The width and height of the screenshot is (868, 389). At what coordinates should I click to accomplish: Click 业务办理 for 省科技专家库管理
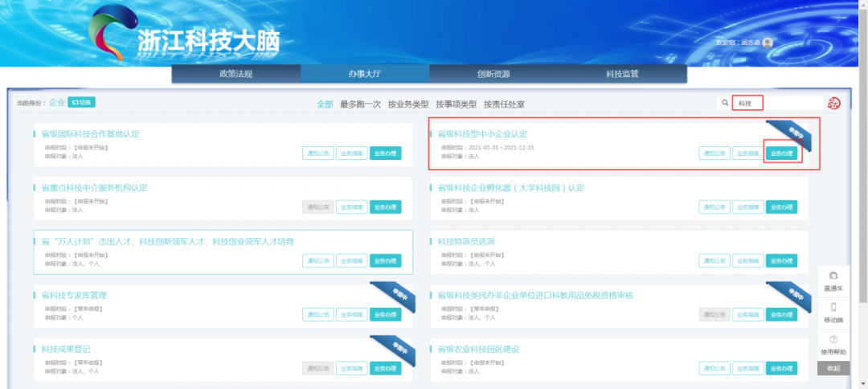pyautogui.click(x=385, y=314)
